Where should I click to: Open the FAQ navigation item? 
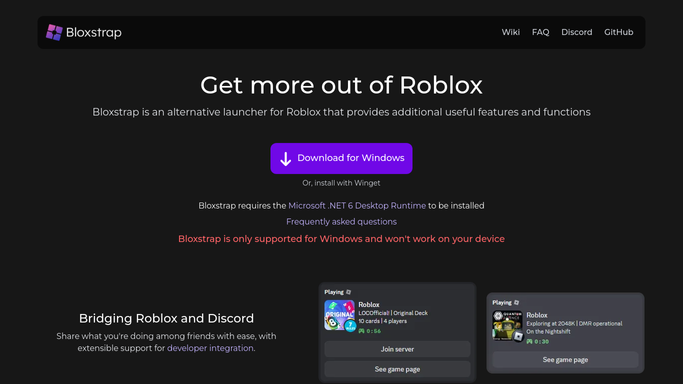[541, 32]
